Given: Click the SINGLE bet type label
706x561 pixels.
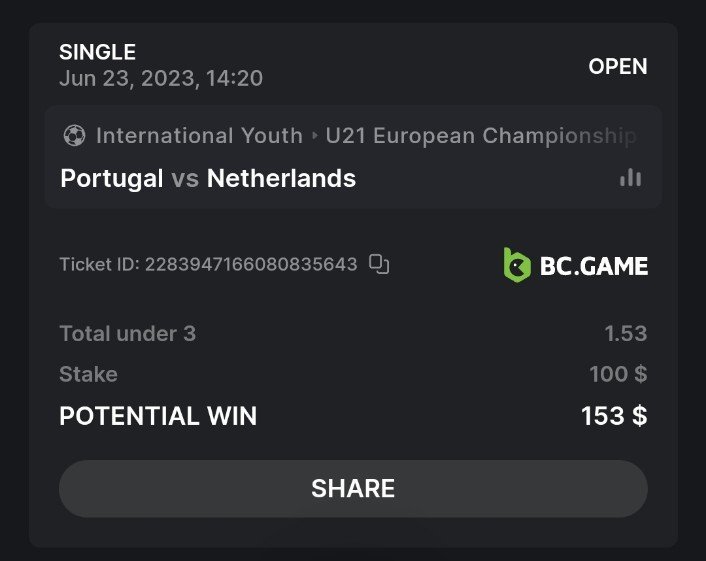Looking at the screenshot, I should [97, 53].
